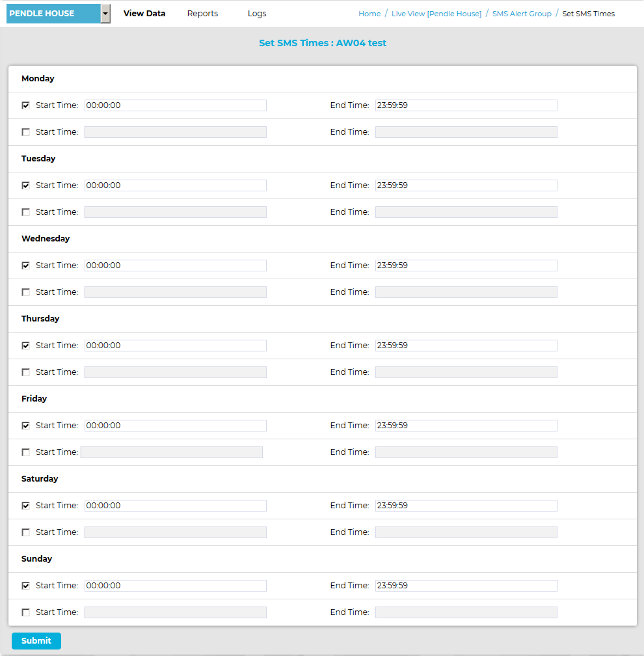The width and height of the screenshot is (644, 656).
Task: Focus Thursday first End Time field
Action: (466, 346)
